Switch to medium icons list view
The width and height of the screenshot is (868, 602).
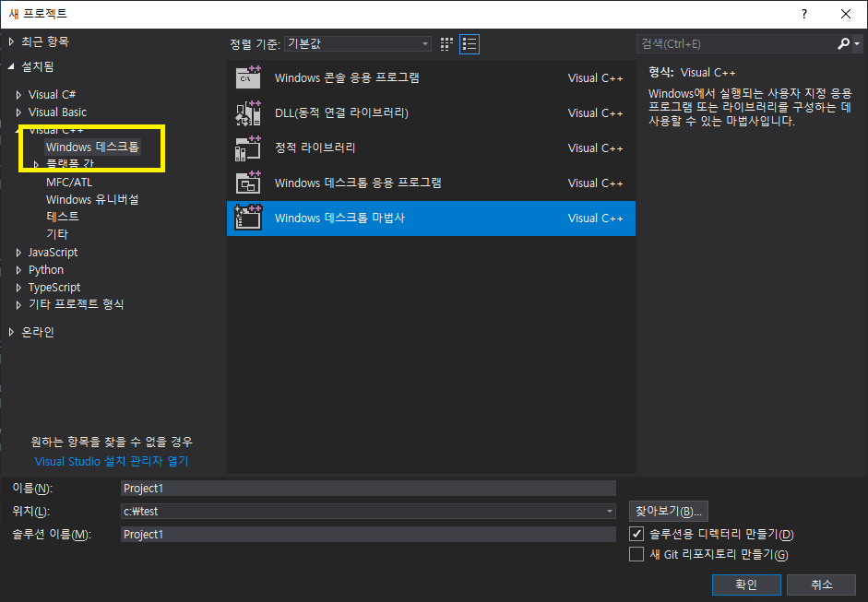click(x=470, y=44)
